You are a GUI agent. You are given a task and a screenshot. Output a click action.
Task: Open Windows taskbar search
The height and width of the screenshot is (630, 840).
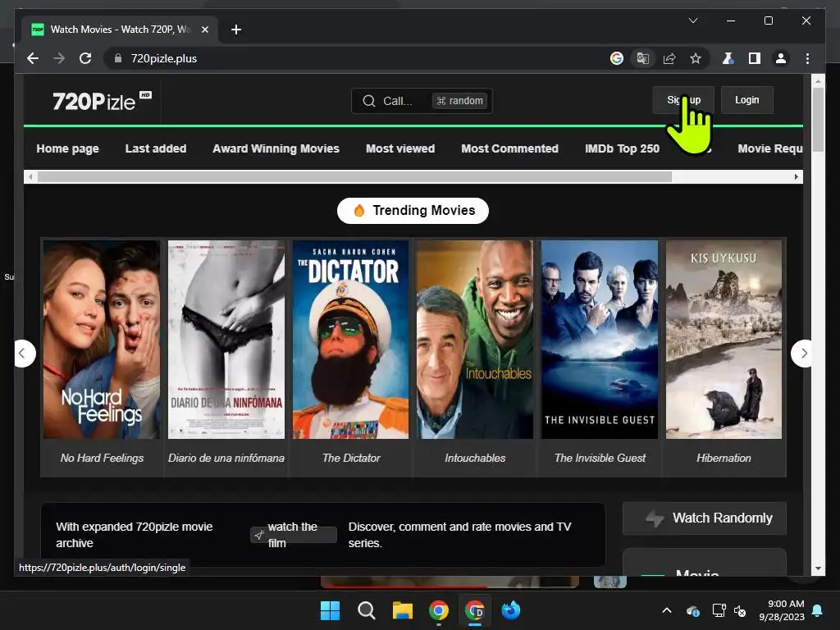367,610
